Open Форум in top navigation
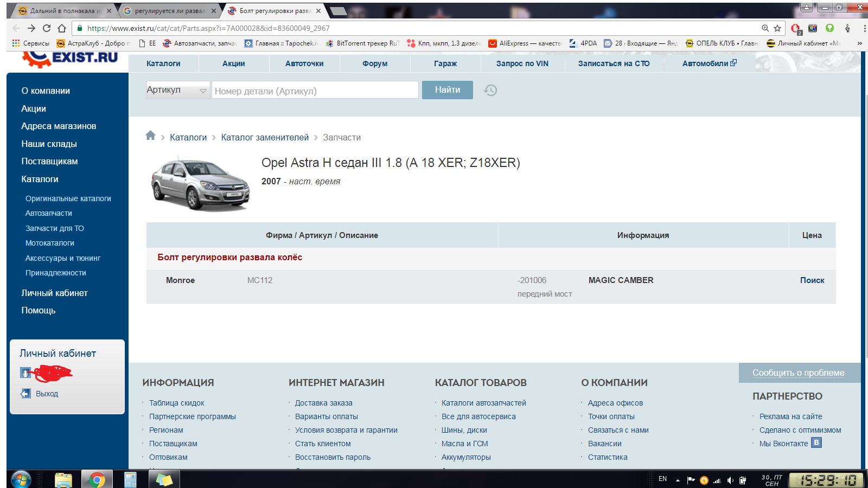Image resolution: width=868 pixels, height=488 pixels. coord(375,63)
